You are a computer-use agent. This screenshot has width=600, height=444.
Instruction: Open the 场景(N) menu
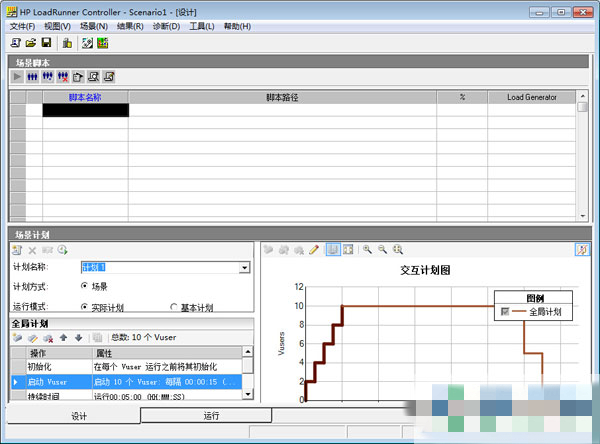pyautogui.click(x=94, y=26)
